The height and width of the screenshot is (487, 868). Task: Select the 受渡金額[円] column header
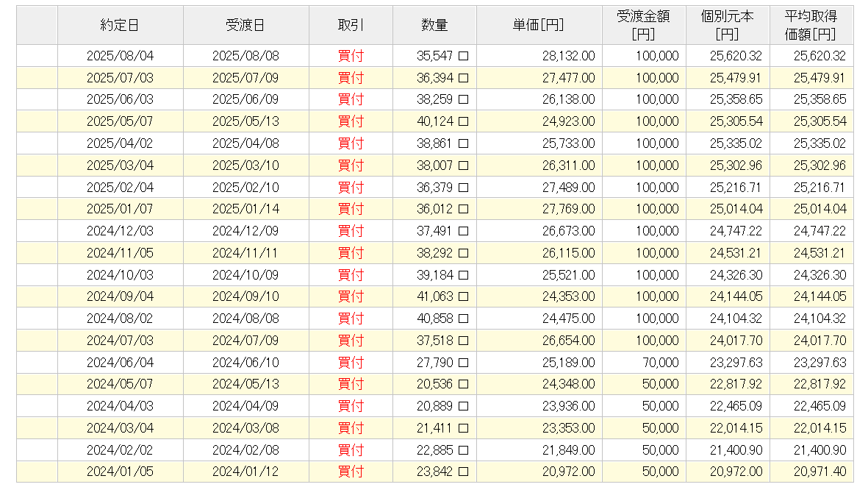click(643, 25)
